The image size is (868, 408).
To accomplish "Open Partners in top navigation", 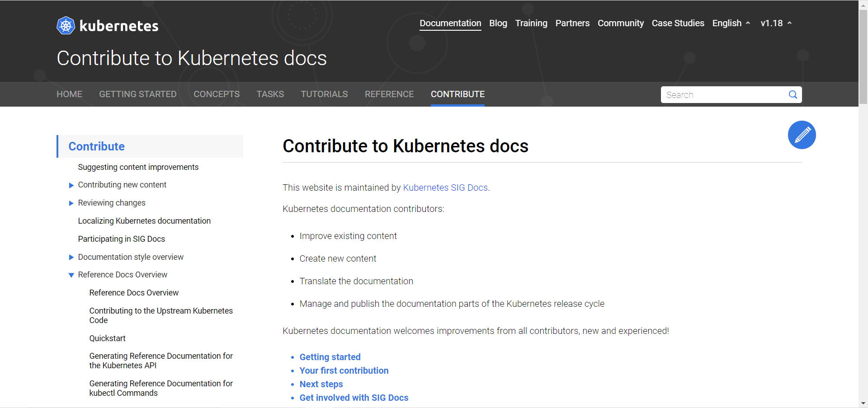I will click(x=572, y=23).
